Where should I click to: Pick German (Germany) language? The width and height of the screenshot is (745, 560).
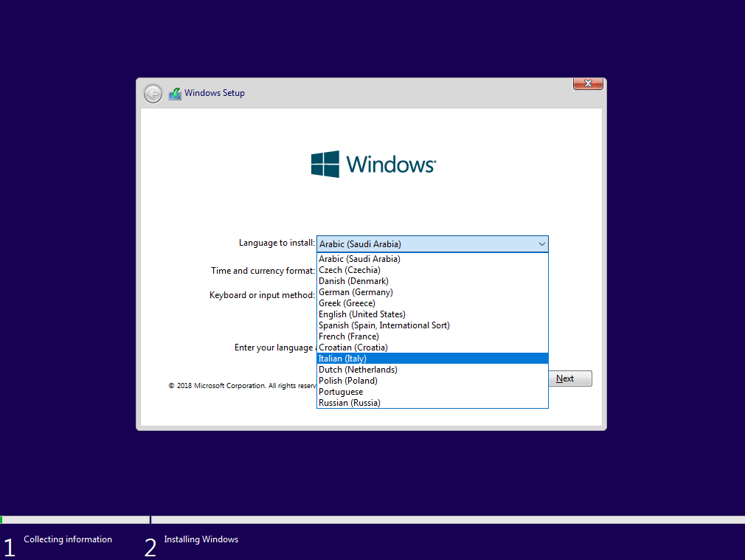tap(432, 292)
